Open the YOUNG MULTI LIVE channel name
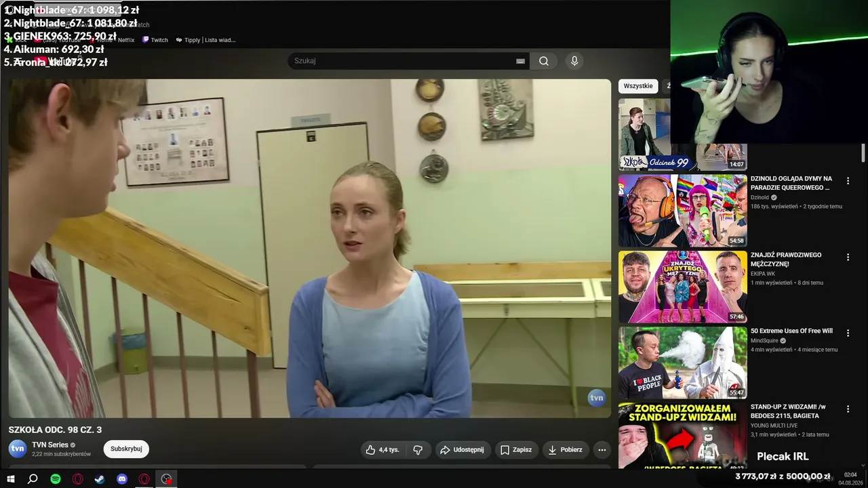The image size is (868, 488). pyautogui.click(x=774, y=426)
